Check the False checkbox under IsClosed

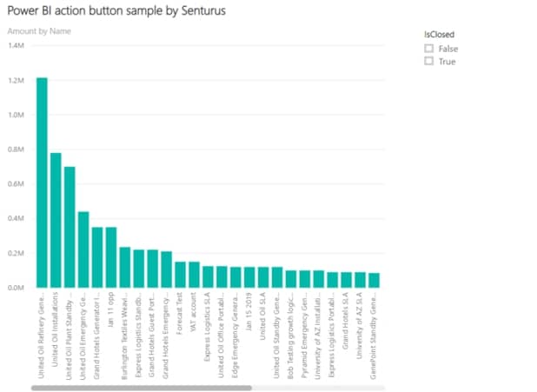point(428,49)
